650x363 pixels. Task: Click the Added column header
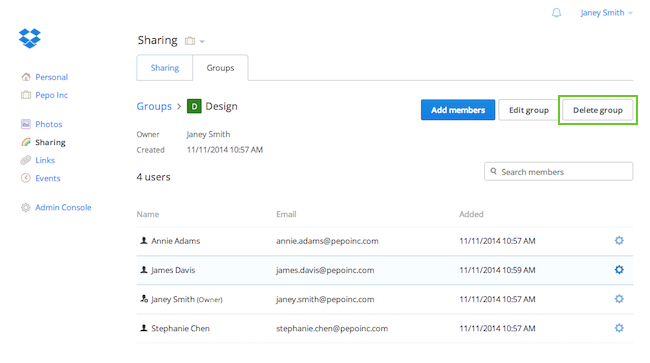(x=471, y=214)
